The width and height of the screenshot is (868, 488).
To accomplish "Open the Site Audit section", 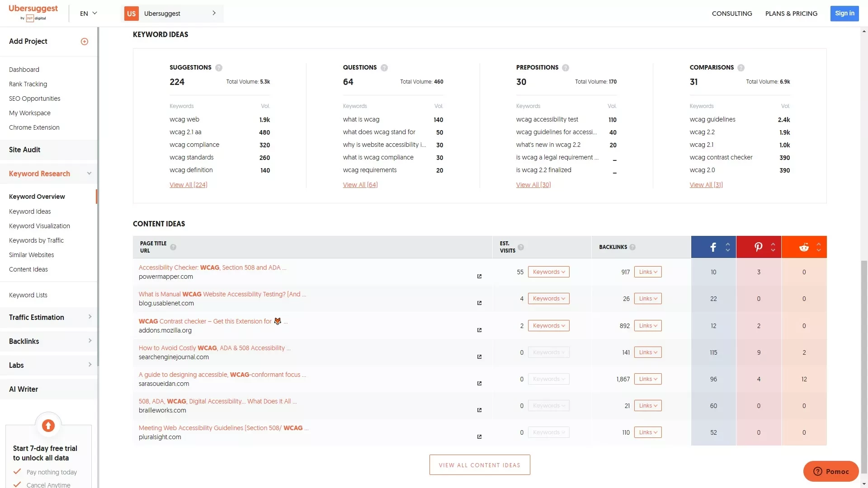I will (48, 150).
